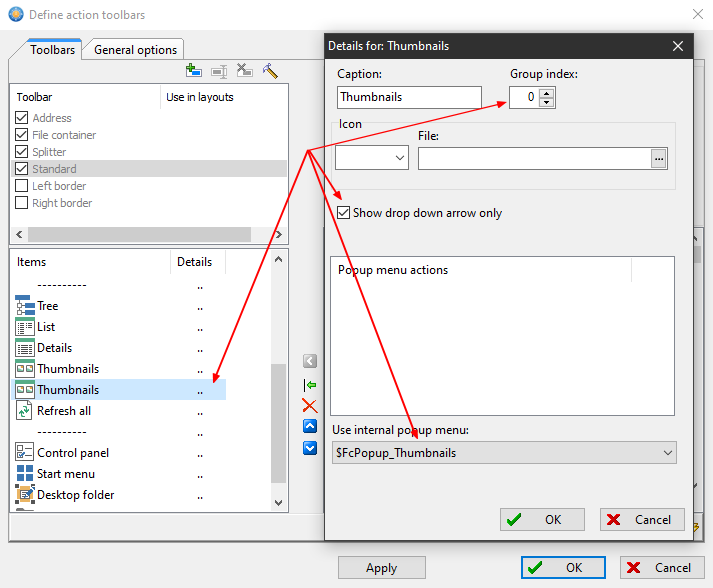Select the Start menu item
This screenshot has width=713, height=588.
coord(66,474)
